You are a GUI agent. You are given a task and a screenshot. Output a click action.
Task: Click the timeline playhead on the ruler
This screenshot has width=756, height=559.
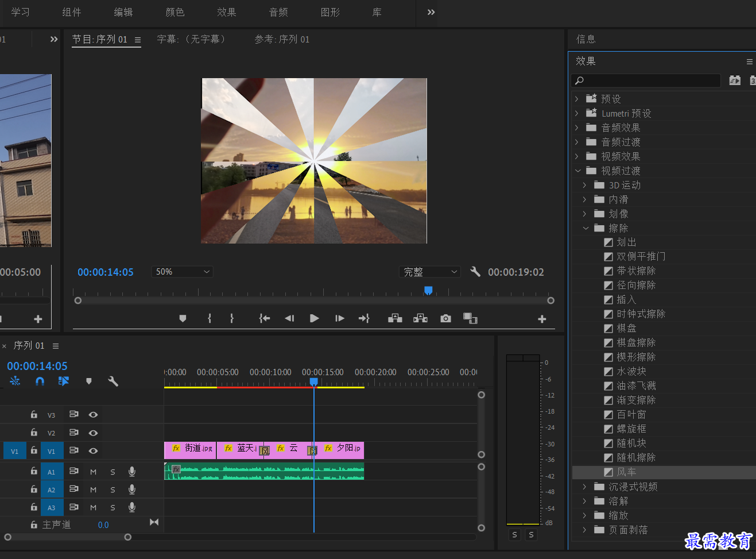click(314, 381)
